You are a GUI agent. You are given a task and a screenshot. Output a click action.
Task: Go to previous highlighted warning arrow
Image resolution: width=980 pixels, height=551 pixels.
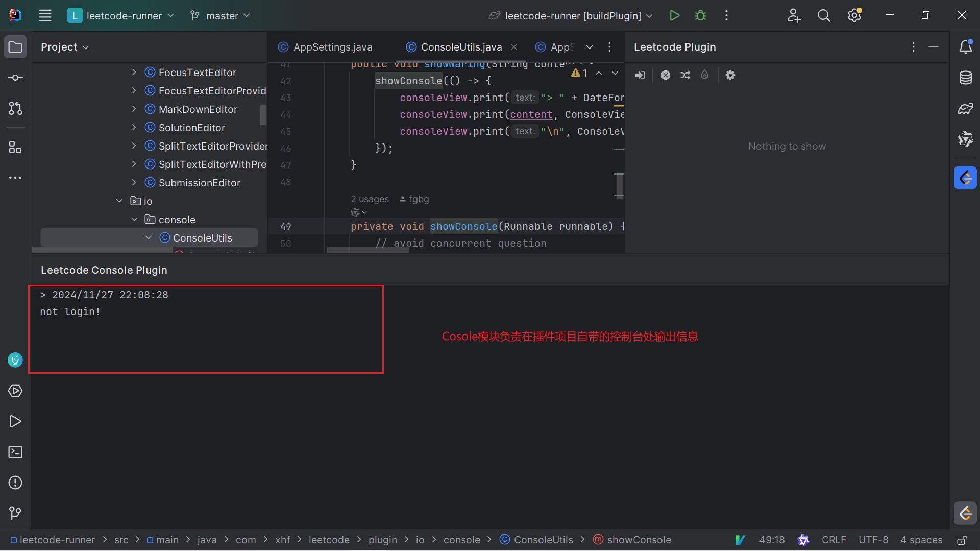click(599, 73)
